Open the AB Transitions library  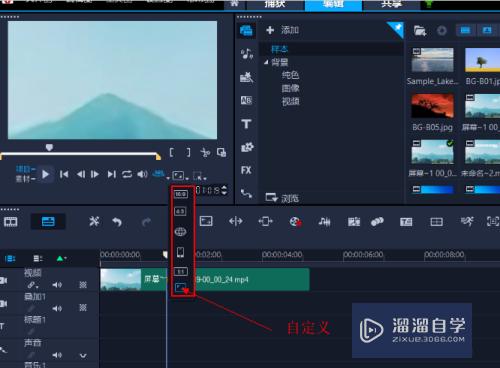tap(246, 100)
